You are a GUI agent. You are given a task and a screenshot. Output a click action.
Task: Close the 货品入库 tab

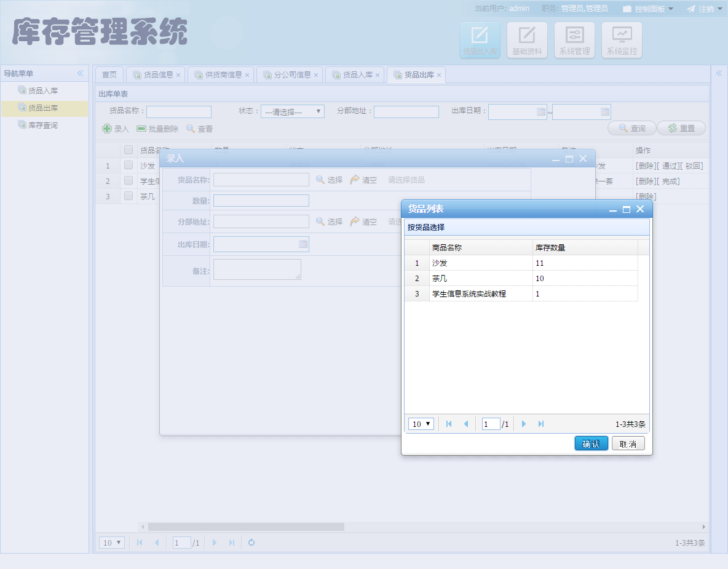click(x=378, y=75)
